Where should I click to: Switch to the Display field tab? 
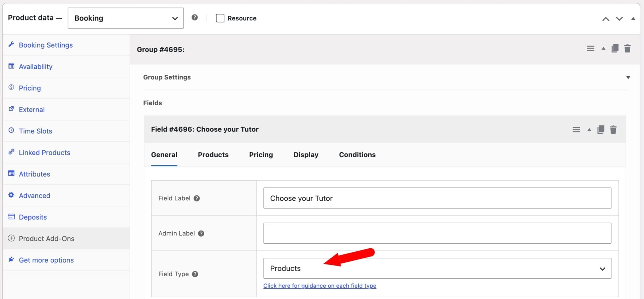pos(306,155)
